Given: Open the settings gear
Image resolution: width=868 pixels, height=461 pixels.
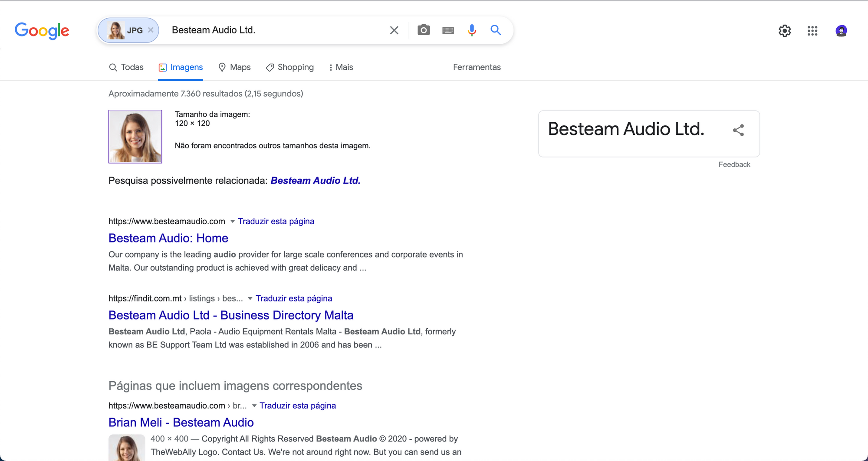Looking at the screenshot, I should coord(785,31).
